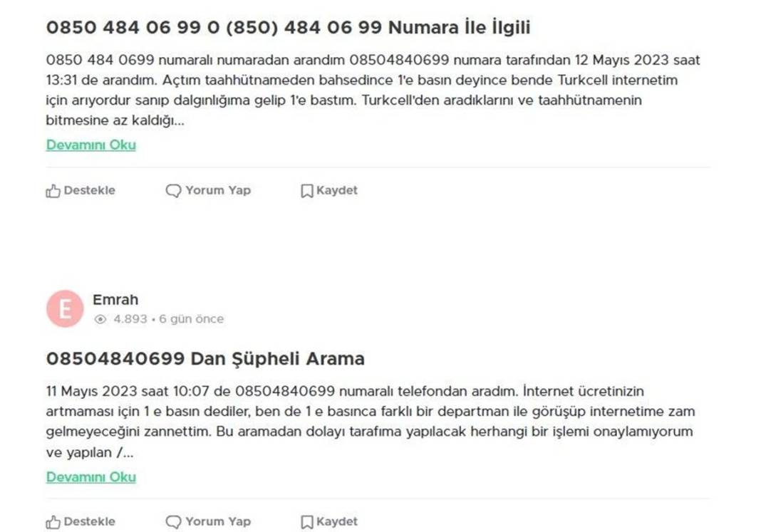Click the speech bubble Yorum Yap icon
This screenshot has height=532, width=761.
[172, 190]
